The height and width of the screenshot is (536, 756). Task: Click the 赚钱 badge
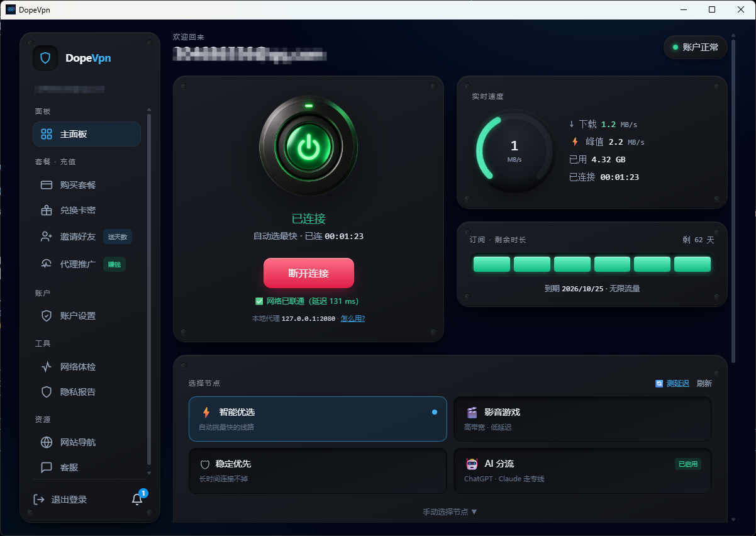pyautogui.click(x=114, y=264)
